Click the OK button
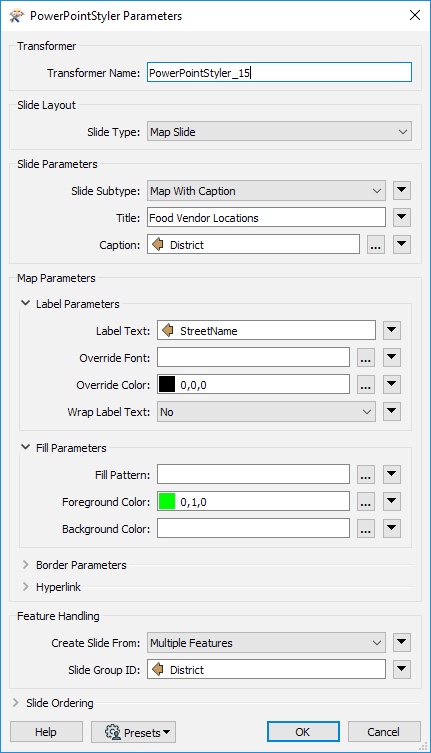This screenshot has width=431, height=753. point(303,732)
